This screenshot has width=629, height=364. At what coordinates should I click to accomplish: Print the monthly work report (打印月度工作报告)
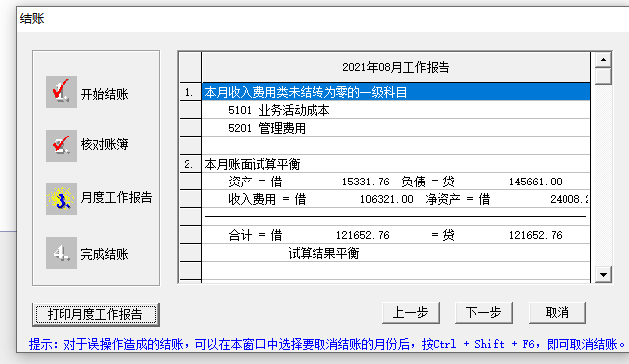[x=95, y=314]
